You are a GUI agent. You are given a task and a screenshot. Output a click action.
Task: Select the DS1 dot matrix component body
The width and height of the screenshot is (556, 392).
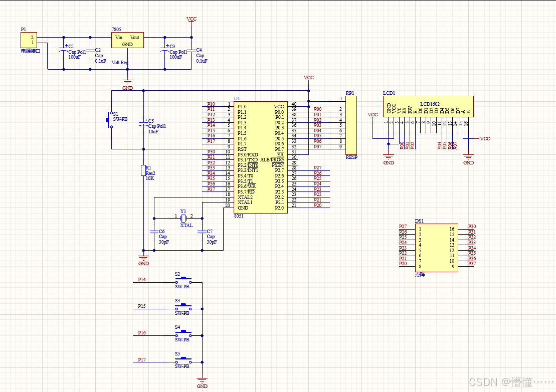[x=437, y=248]
